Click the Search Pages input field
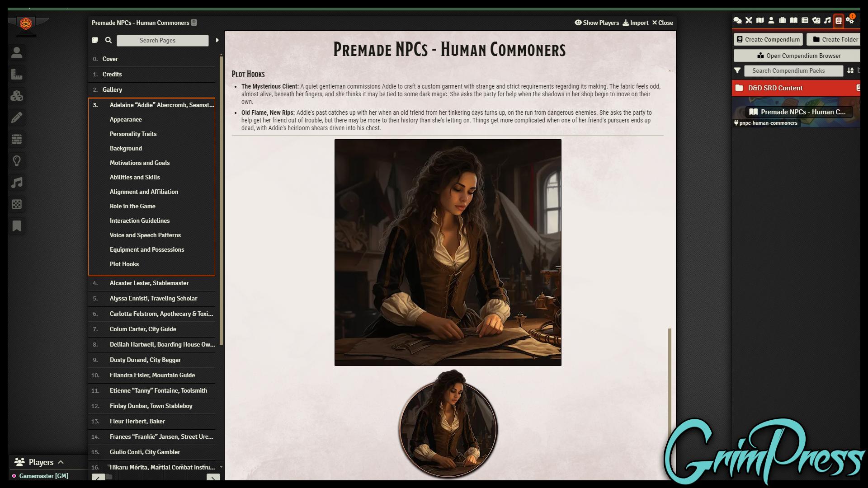868x488 pixels. 162,40
